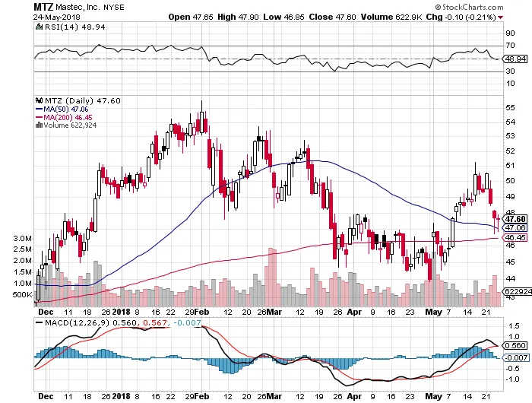Image resolution: width=532 pixels, height=403 pixels.
Task: Click the price axis label 55
Action: [x=510, y=108]
